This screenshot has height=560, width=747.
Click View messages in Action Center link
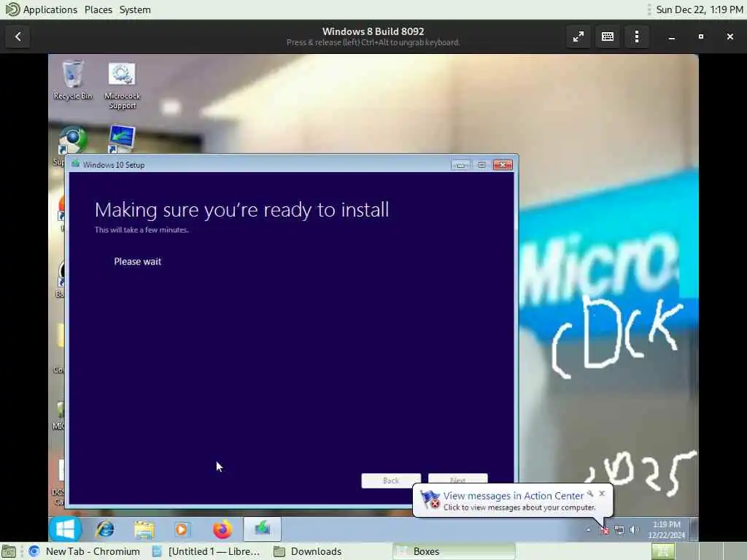513,496
